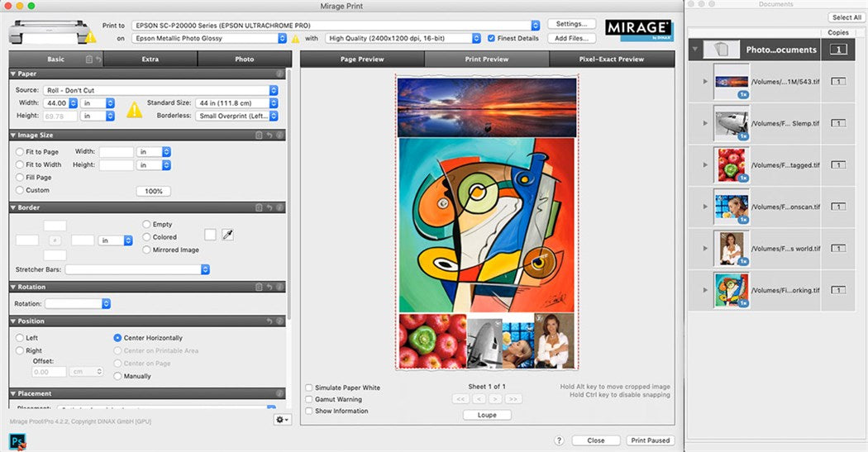Reset the Rotation section with undo arrow
The height and width of the screenshot is (452, 868).
269,287
